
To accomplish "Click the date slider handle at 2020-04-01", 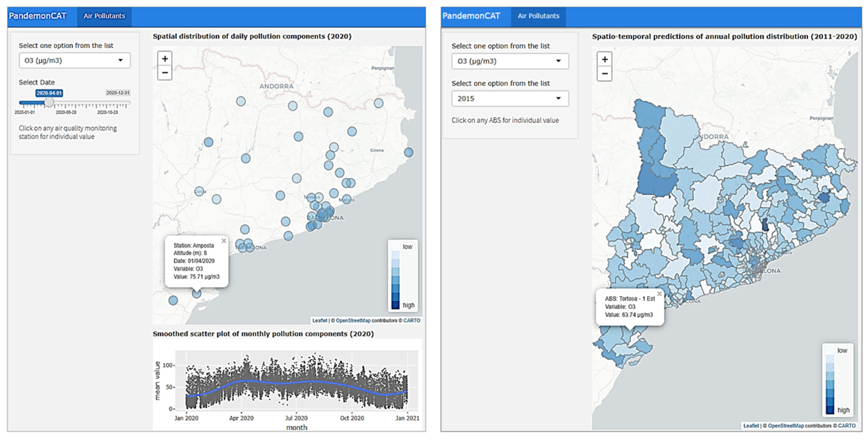I will [x=49, y=102].
